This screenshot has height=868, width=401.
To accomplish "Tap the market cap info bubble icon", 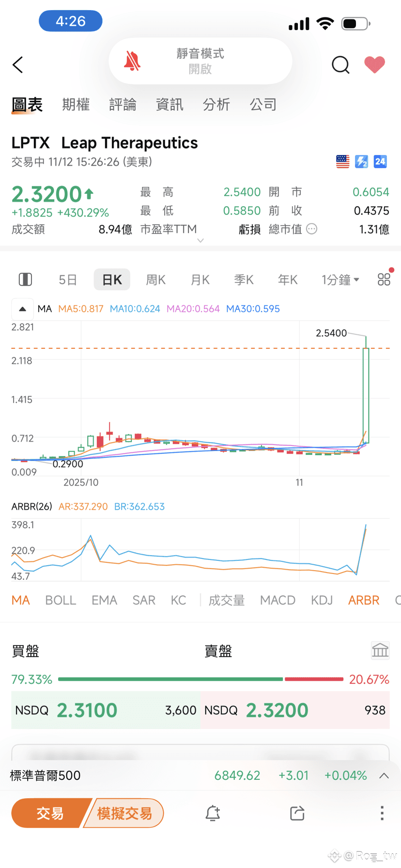I will click(x=312, y=229).
